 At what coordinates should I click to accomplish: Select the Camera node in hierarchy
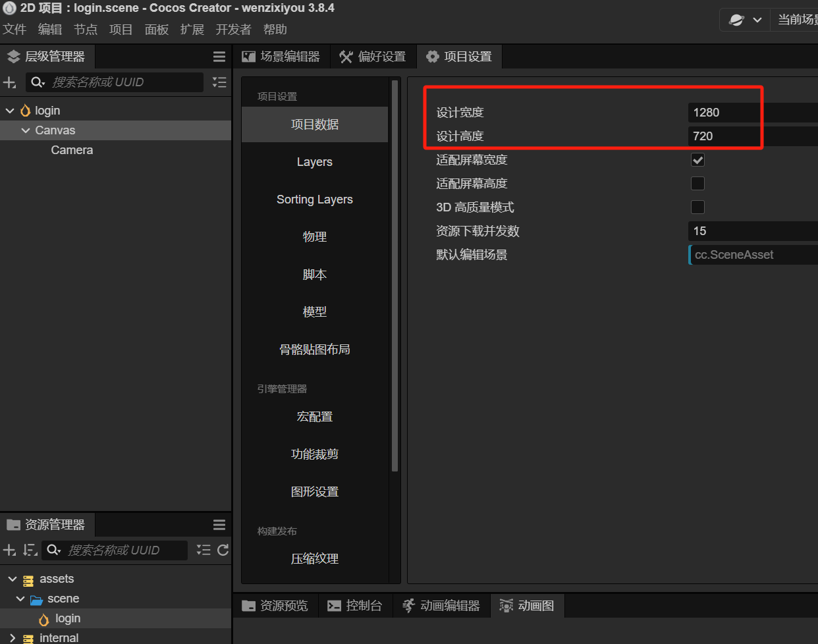[72, 150]
